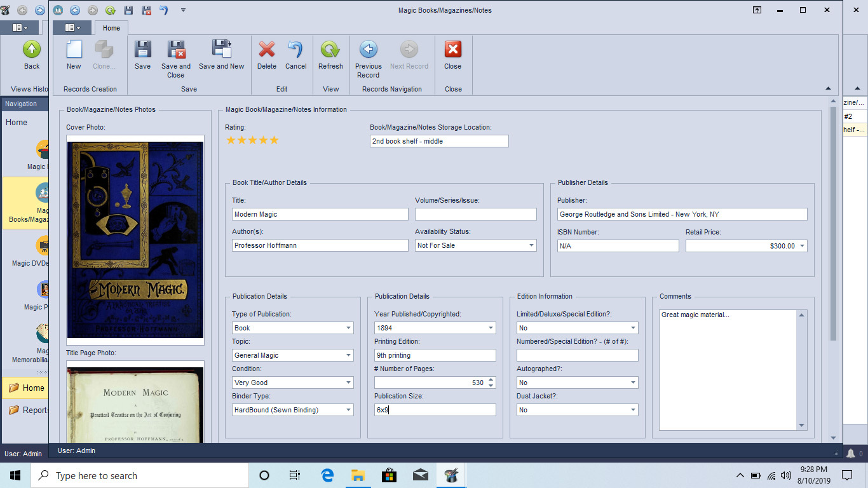Increase the Number of Pages value

coord(490,380)
